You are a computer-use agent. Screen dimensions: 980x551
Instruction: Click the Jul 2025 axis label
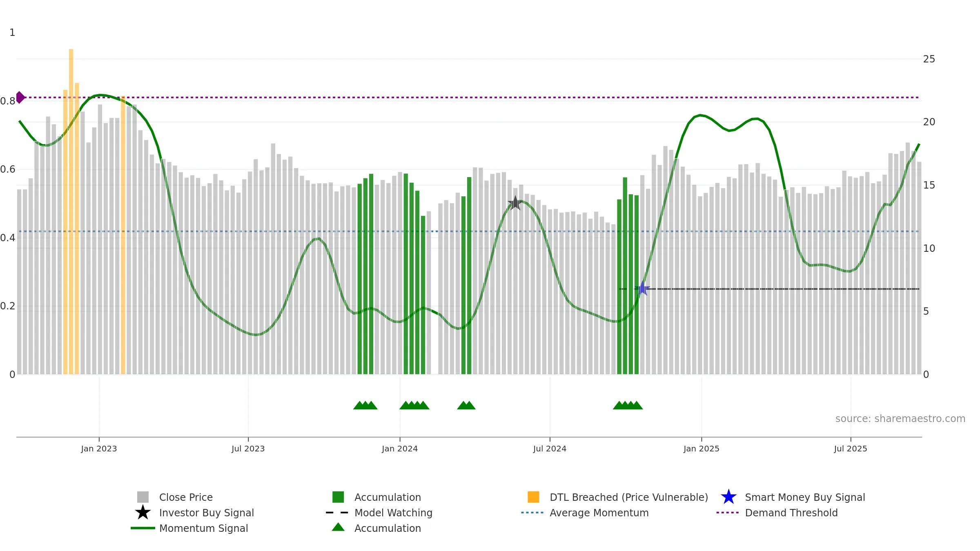click(x=851, y=449)
